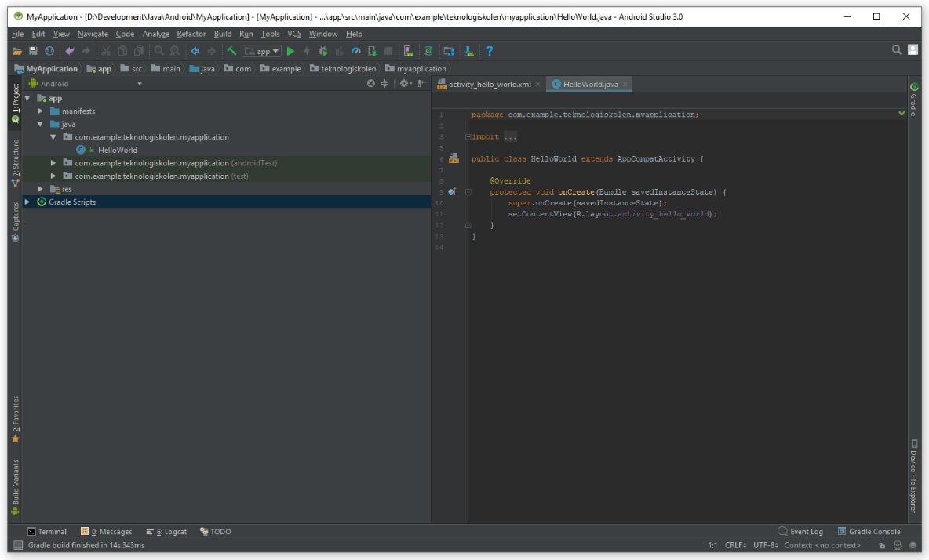Viewport: 929px width, 560px height.
Task: Toggle tool window quick-access button bottom-left
Action: [x=18, y=545]
